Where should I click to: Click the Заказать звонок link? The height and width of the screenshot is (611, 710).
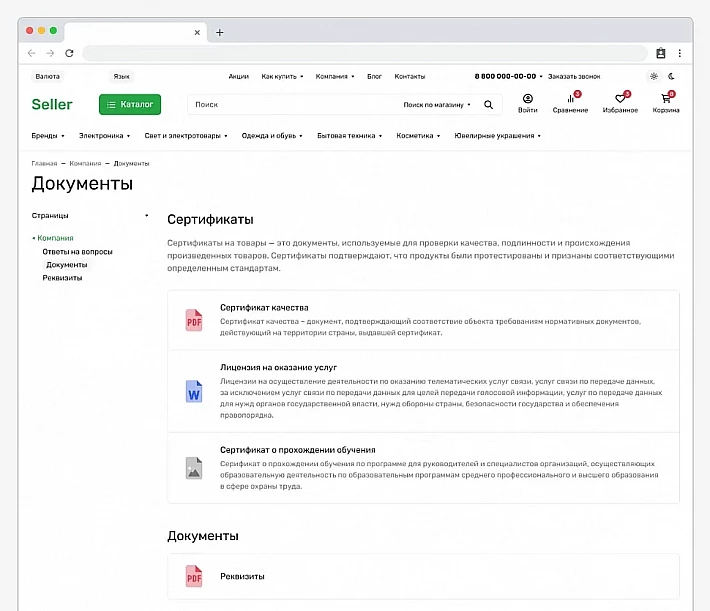click(574, 76)
